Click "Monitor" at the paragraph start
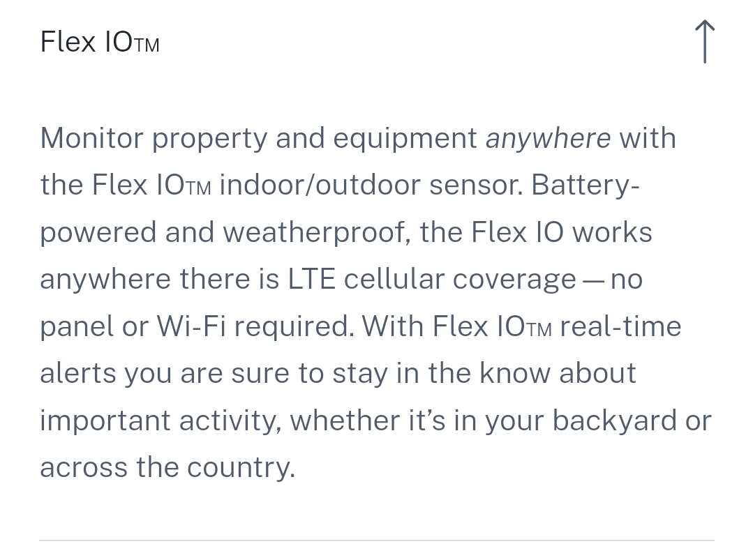The height and width of the screenshot is (560, 753). [91, 138]
